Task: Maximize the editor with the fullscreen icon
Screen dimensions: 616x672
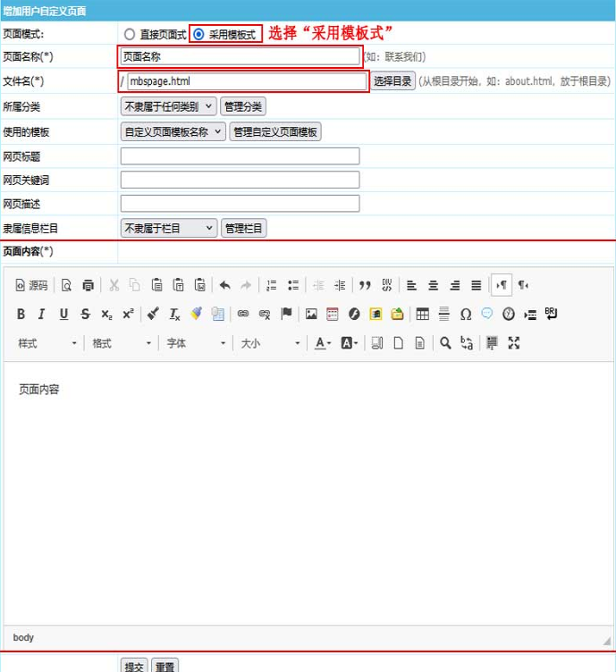Action: pos(513,343)
